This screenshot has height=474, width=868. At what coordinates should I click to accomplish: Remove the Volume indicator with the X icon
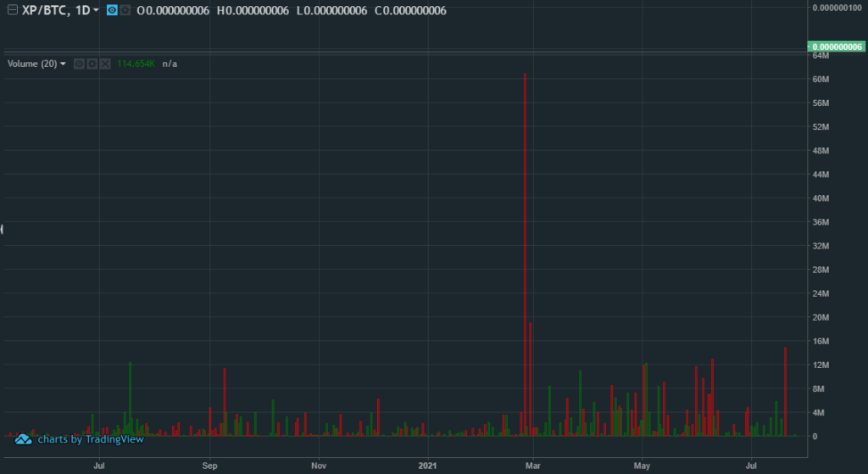(105, 64)
